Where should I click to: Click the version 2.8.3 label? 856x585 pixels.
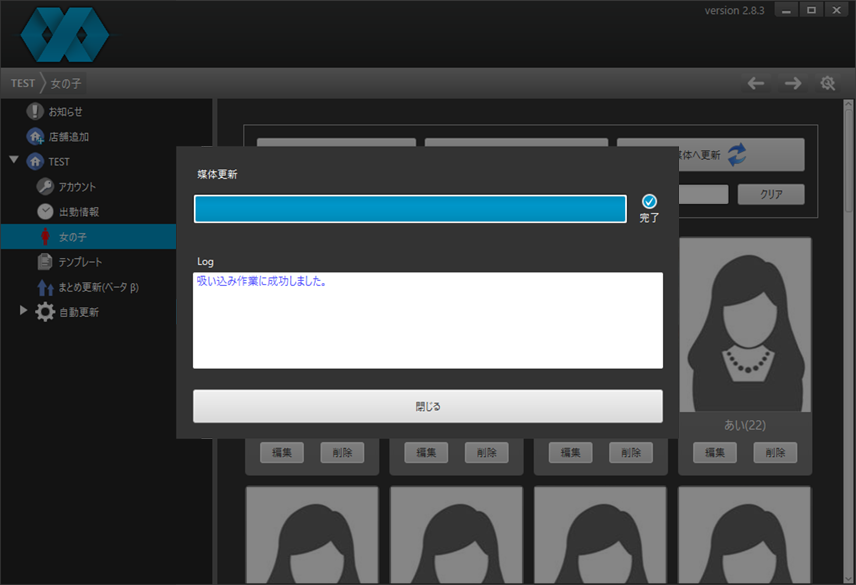click(734, 10)
